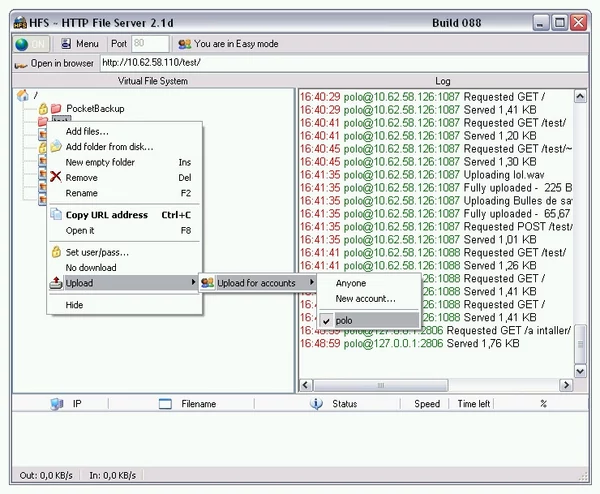Choose Set user/pass... entry

(x=125, y=253)
